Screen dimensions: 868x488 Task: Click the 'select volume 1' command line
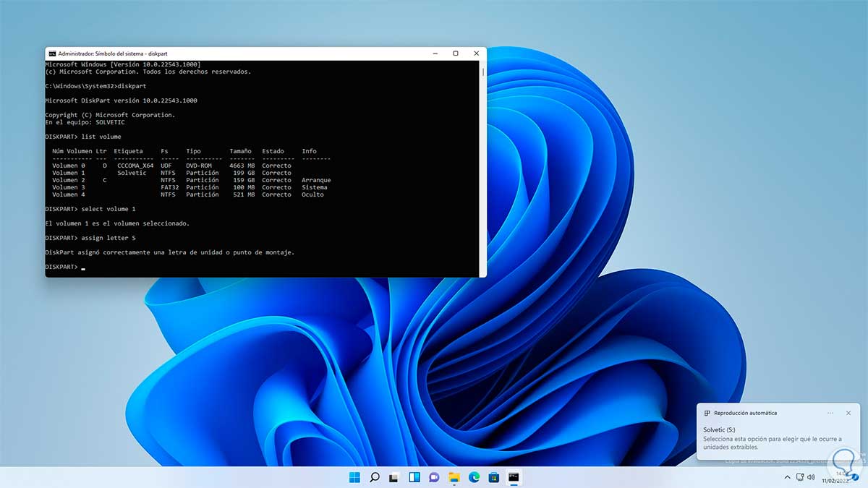[x=90, y=209]
